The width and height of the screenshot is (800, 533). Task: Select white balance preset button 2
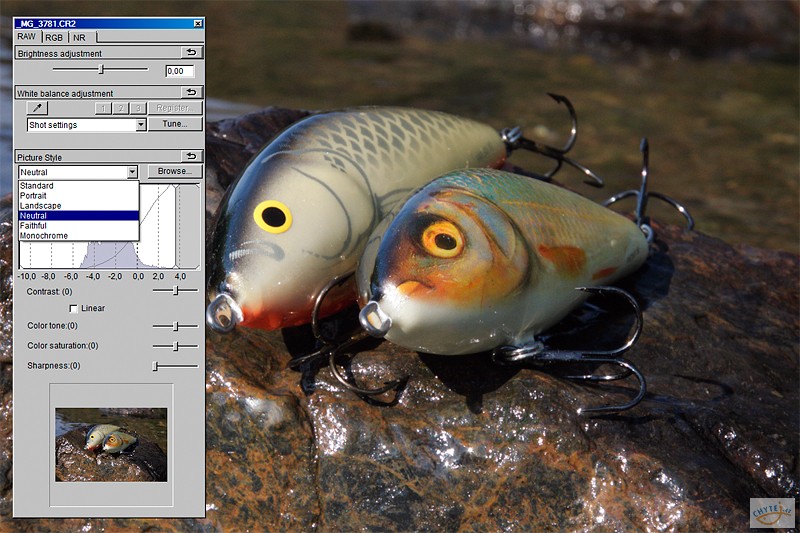pyautogui.click(x=121, y=108)
